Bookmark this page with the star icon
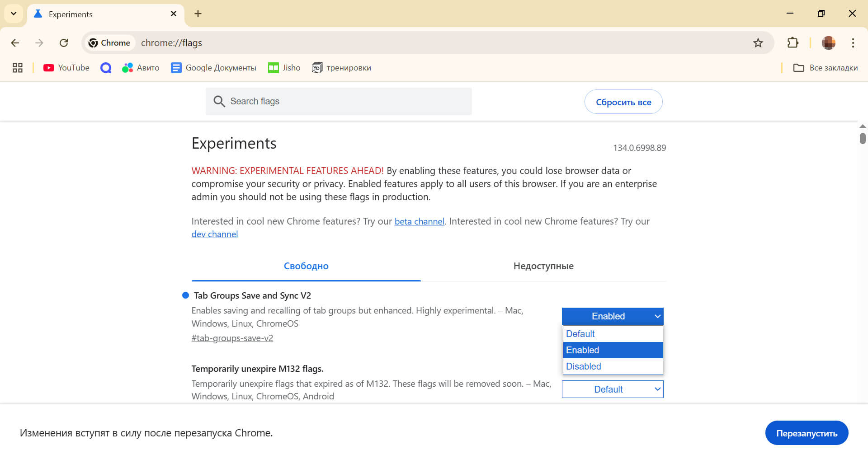 coord(758,43)
